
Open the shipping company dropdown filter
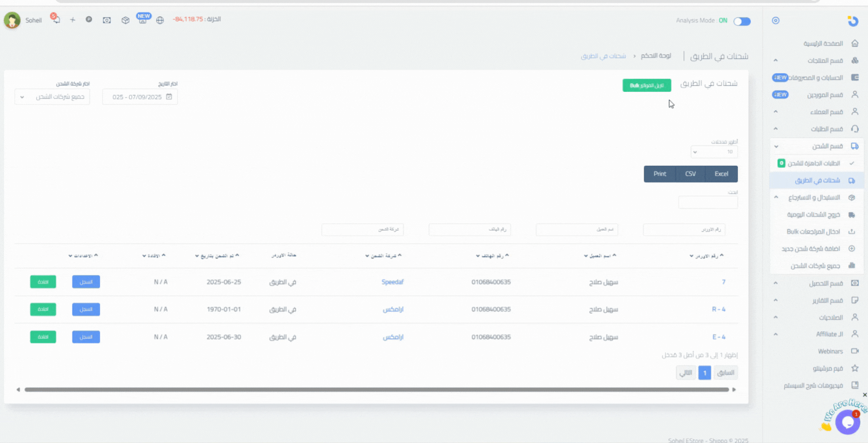click(x=52, y=97)
